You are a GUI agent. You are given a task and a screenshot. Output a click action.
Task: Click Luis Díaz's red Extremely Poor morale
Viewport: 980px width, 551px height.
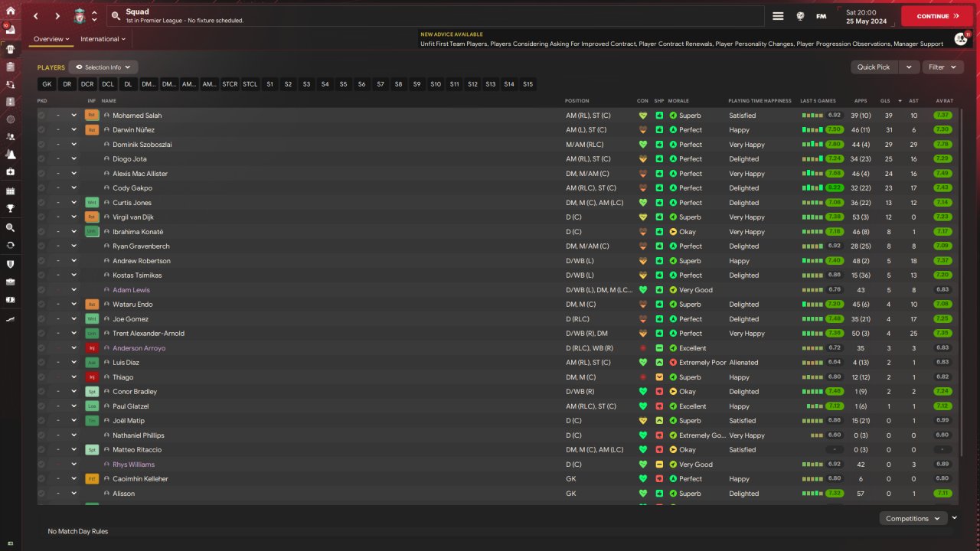pos(697,363)
